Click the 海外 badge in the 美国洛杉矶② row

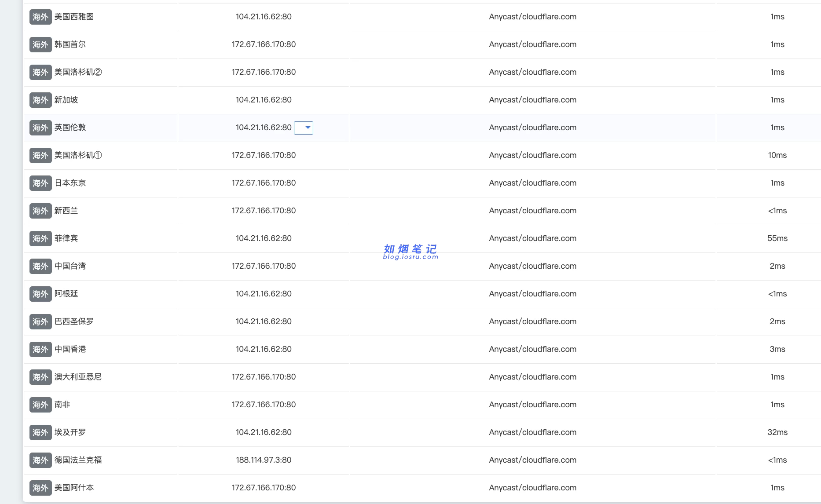(40, 73)
